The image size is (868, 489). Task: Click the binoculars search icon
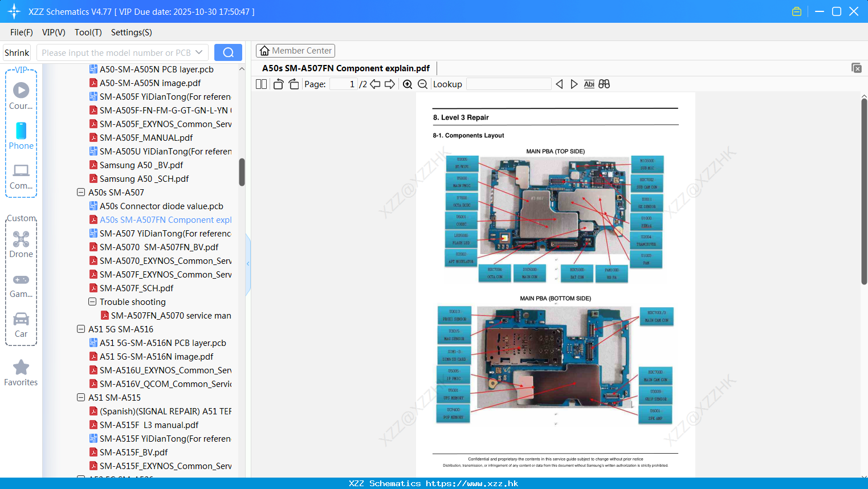(x=604, y=84)
